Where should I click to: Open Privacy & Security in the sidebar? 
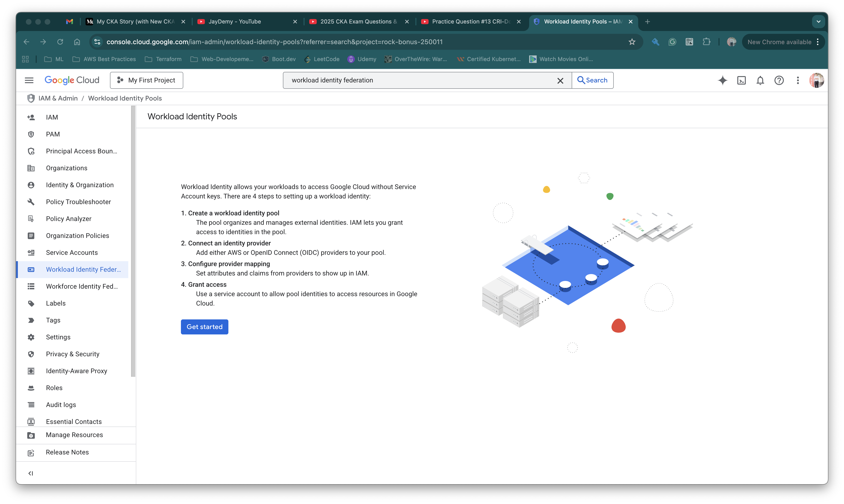[72, 354]
